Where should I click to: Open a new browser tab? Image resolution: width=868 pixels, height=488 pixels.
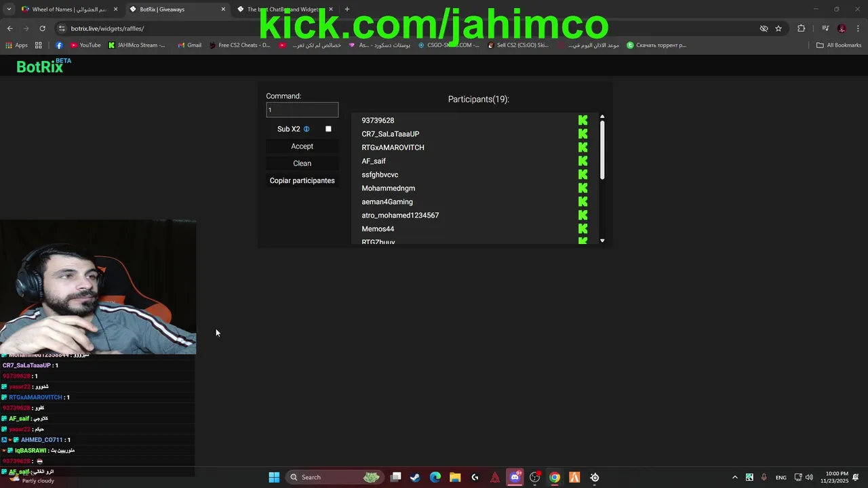coord(347,9)
